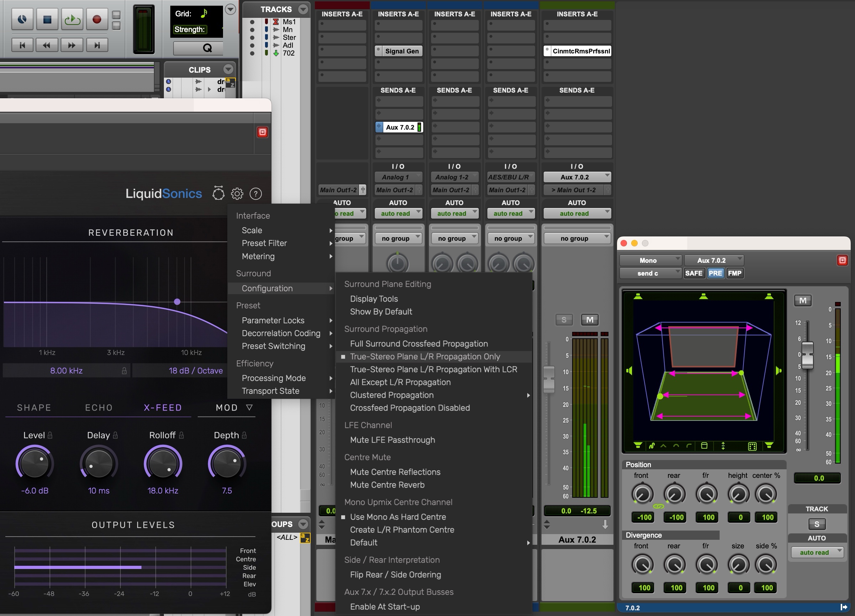Viewport: 855px width, 616px height.
Task: Click Return to Zero transport button
Action: [x=22, y=45]
